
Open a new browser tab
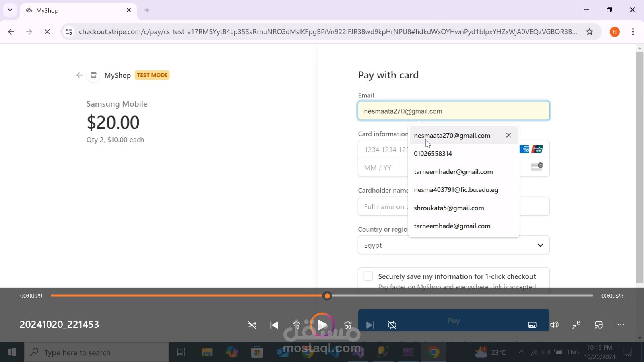[x=147, y=10]
